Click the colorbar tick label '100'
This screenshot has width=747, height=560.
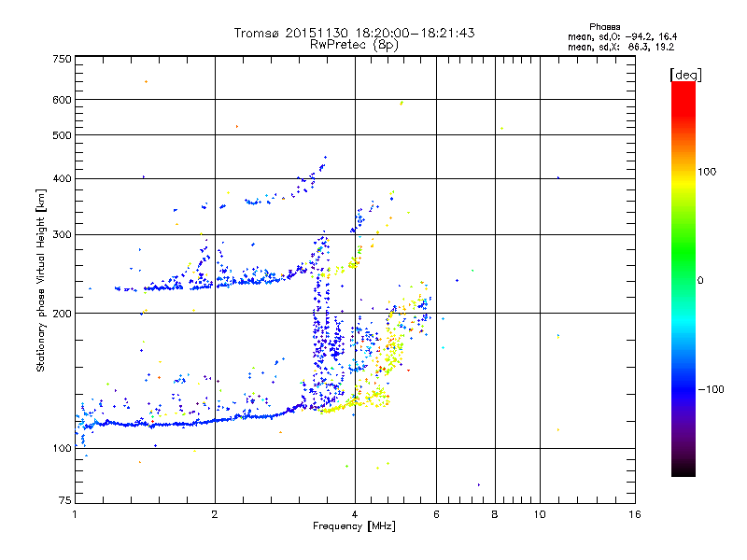(707, 172)
